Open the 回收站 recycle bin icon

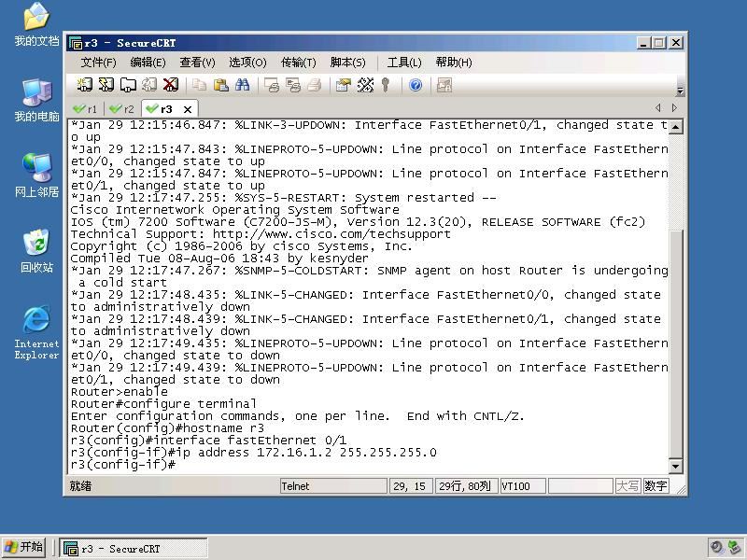[36, 251]
